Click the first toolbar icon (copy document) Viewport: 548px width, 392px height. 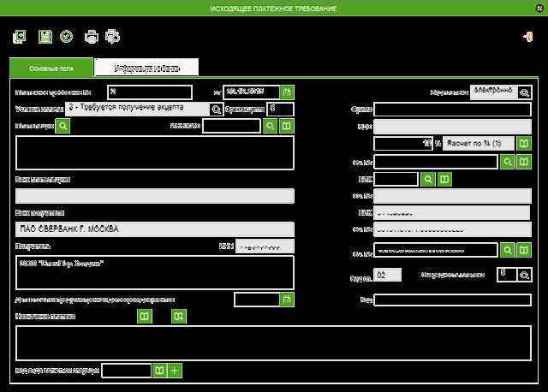tap(21, 37)
